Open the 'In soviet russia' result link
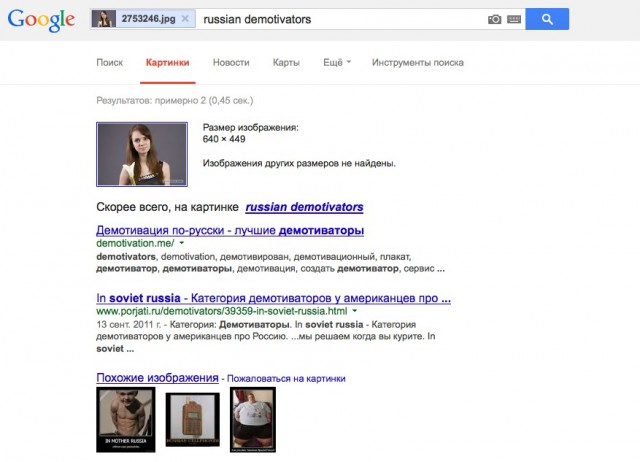 [273, 298]
